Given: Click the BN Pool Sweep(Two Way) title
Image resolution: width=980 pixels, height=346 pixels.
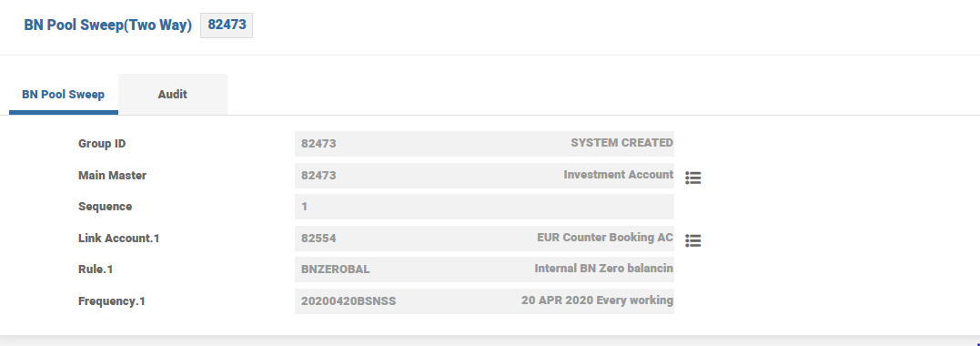Looking at the screenshot, I should point(107,25).
